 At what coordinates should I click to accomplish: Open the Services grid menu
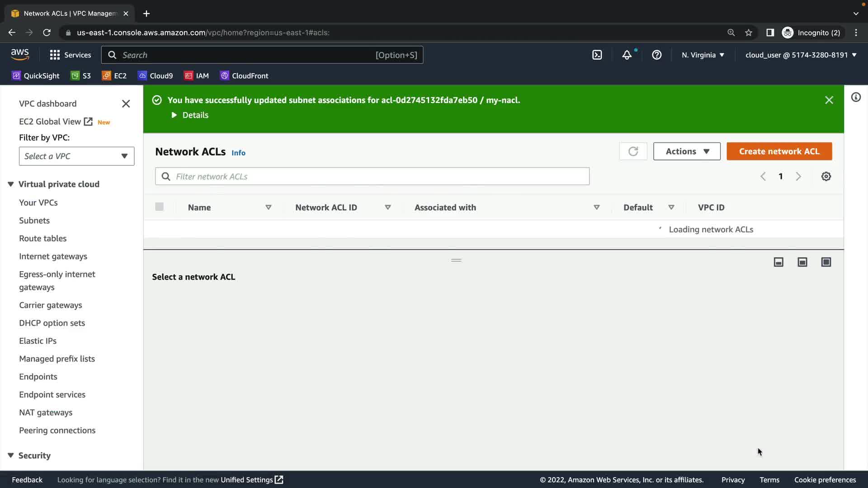coord(55,55)
